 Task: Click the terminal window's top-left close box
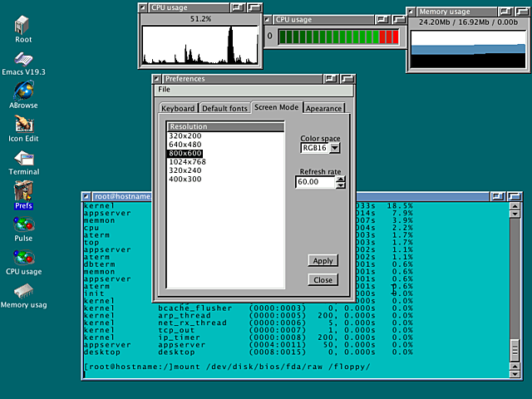[x=86, y=196]
